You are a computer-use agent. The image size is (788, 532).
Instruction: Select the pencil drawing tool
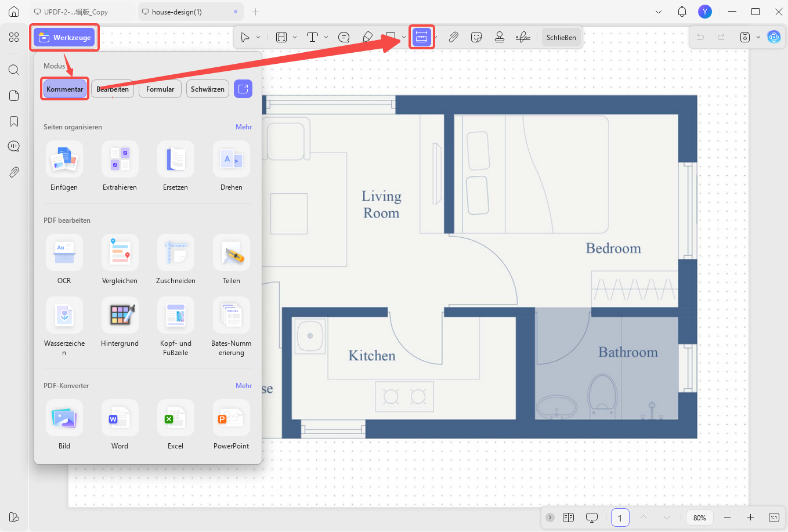[367, 37]
